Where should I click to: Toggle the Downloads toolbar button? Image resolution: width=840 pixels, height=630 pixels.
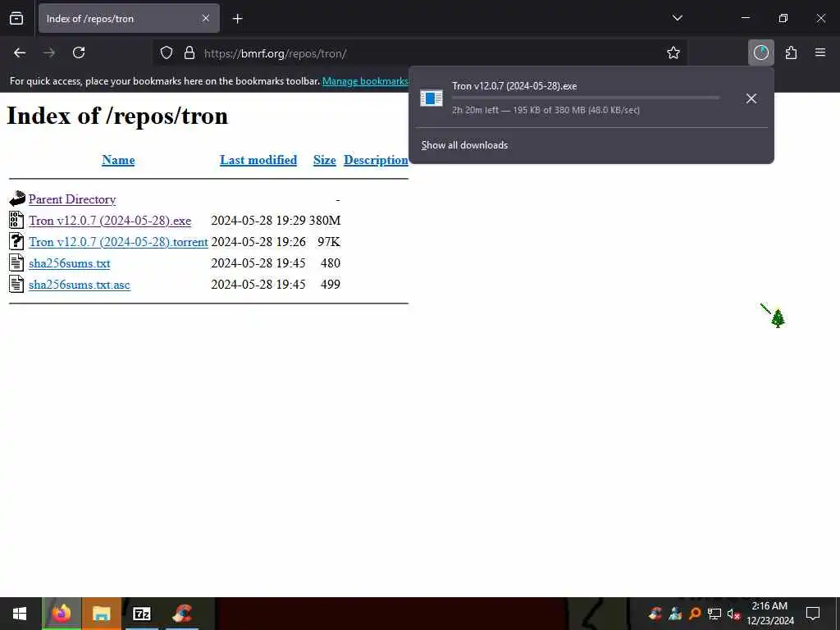tap(760, 52)
